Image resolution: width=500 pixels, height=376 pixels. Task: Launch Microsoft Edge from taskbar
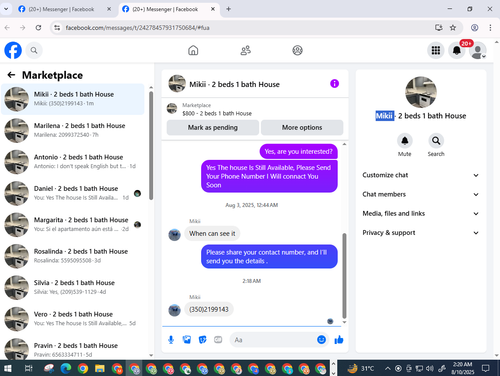point(66,368)
